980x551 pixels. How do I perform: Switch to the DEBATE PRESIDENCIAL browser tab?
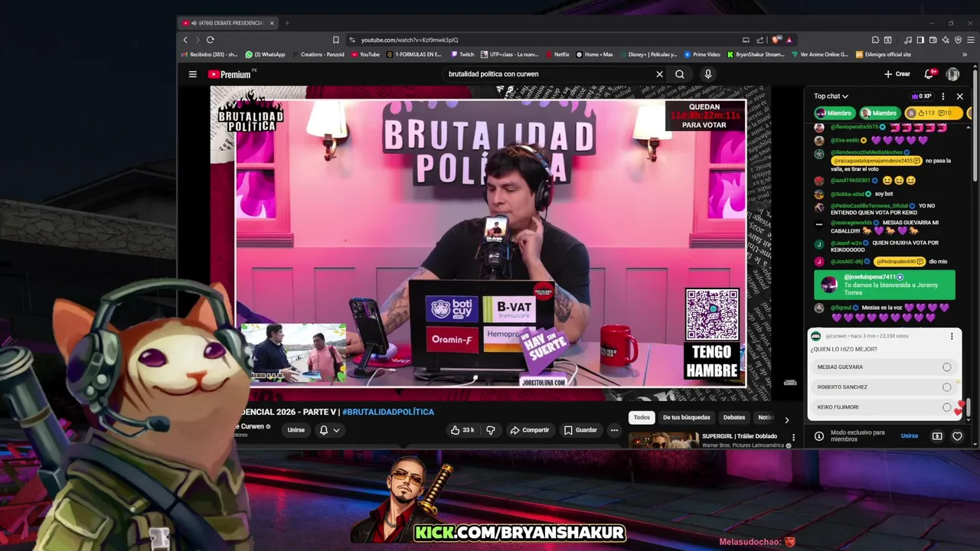point(228,23)
